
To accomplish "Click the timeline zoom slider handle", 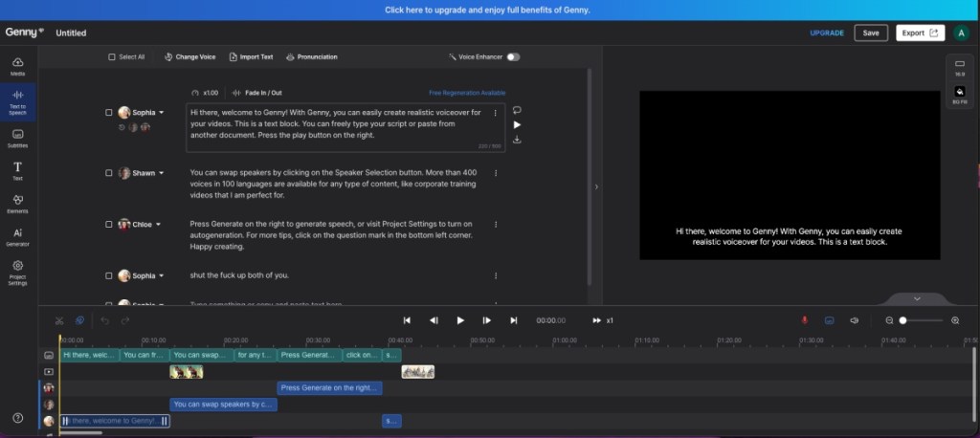I will pos(902,320).
